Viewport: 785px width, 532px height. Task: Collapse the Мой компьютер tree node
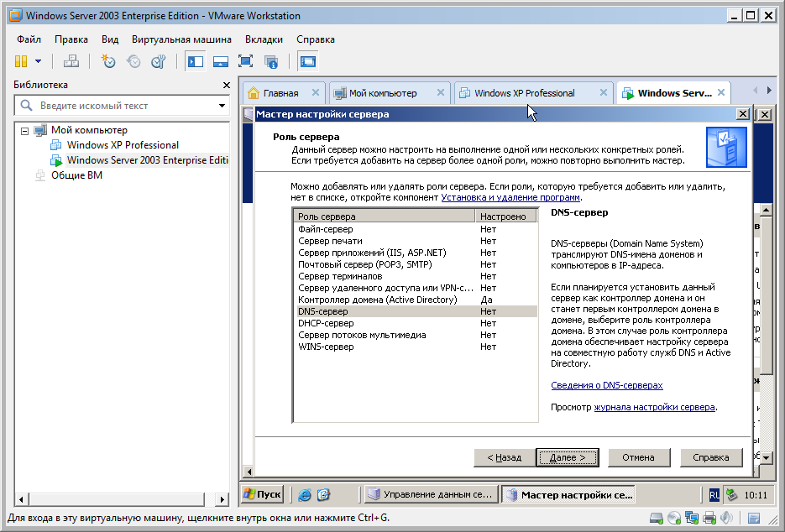(x=24, y=131)
